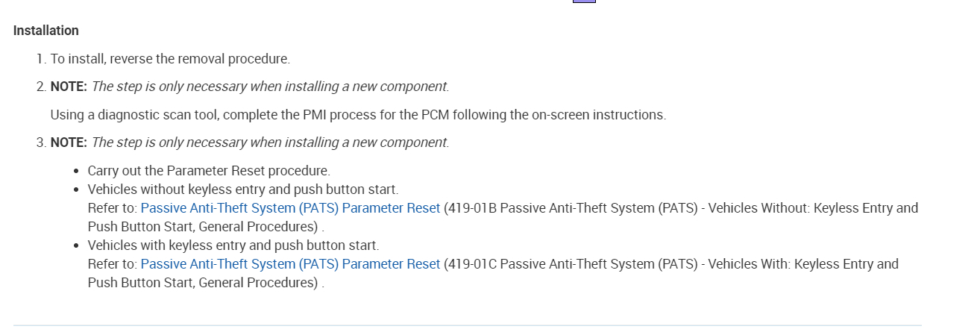This screenshot has height=335, width=980.
Task: Click "Refer to:" under the with-keyless-entry bullet
Action: (113, 264)
